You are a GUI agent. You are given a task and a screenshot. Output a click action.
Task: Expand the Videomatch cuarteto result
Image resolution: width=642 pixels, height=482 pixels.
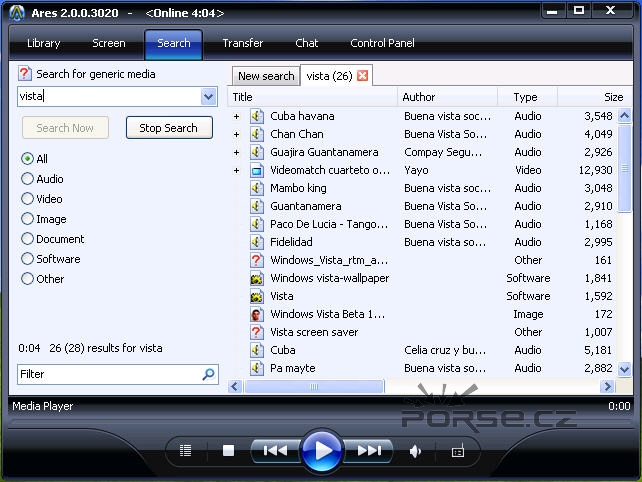point(237,170)
